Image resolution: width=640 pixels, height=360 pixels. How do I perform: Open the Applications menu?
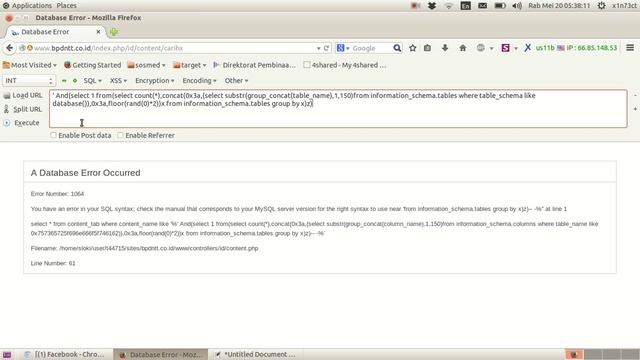tap(27, 6)
